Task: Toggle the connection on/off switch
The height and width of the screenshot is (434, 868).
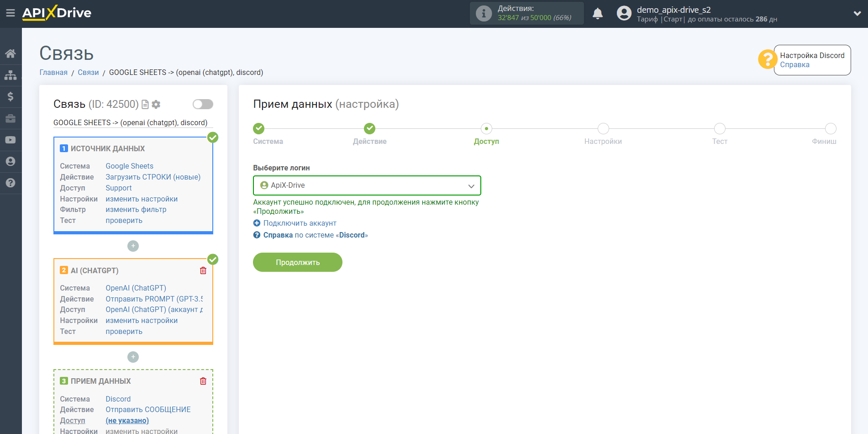Action: 203,104
